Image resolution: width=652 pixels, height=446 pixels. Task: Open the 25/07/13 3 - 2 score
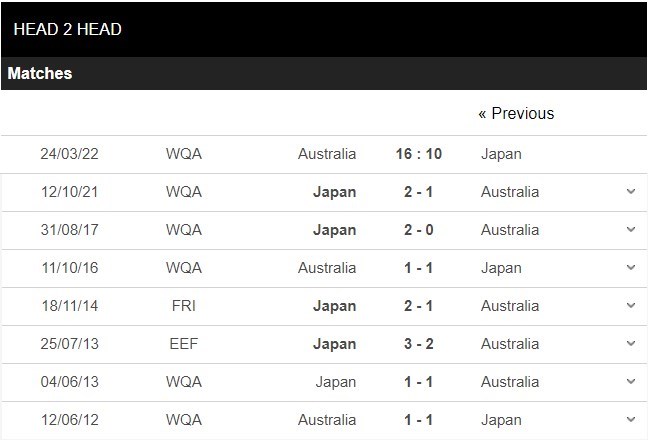[419, 344]
